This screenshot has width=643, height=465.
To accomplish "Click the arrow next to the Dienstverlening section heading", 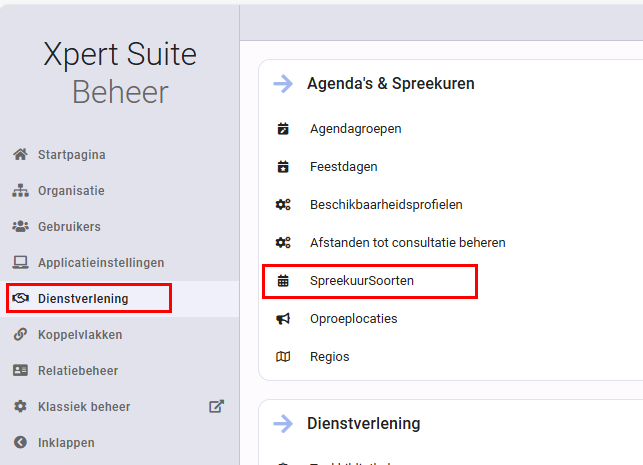I will 283,424.
